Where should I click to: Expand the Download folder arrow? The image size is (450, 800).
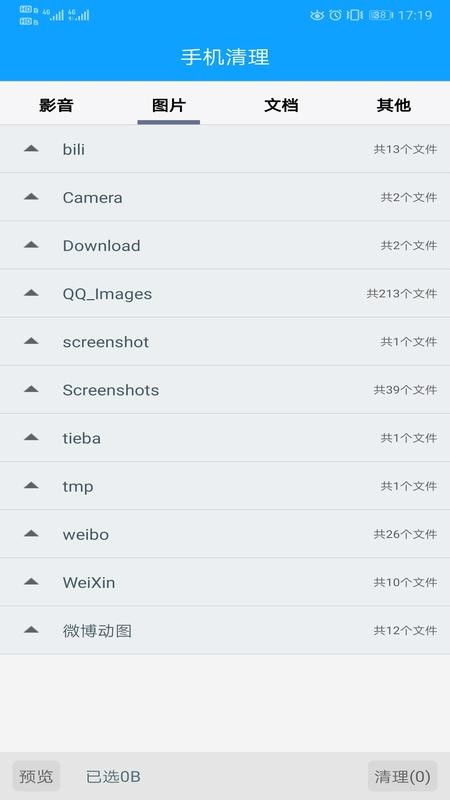coord(31,245)
